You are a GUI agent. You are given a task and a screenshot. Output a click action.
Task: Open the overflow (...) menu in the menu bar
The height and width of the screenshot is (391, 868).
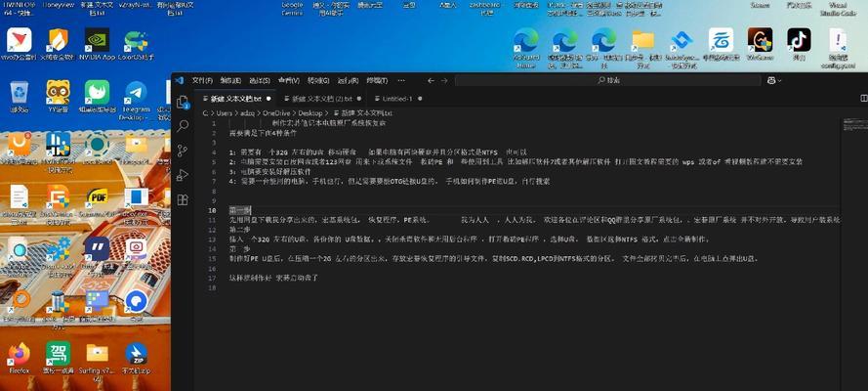[x=400, y=81]
